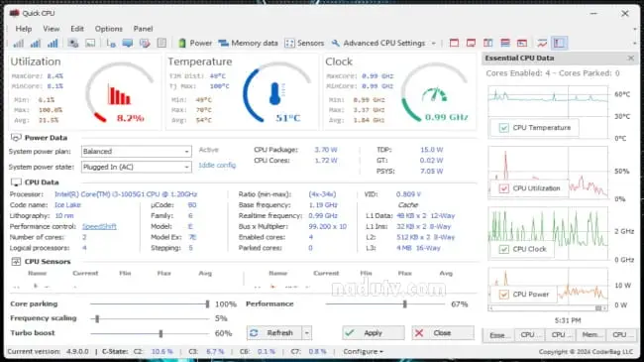Open Memory data from the toolbar

[248, 43]
